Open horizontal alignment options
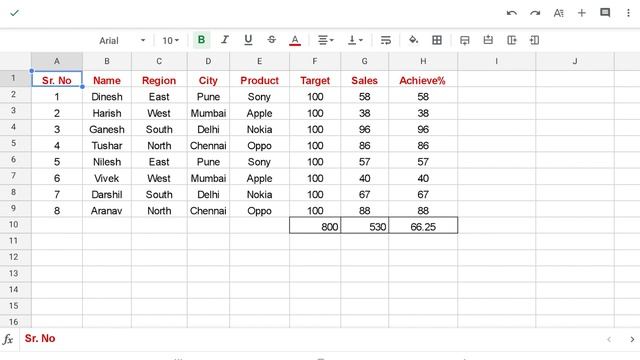 click(x=325, y=40)
